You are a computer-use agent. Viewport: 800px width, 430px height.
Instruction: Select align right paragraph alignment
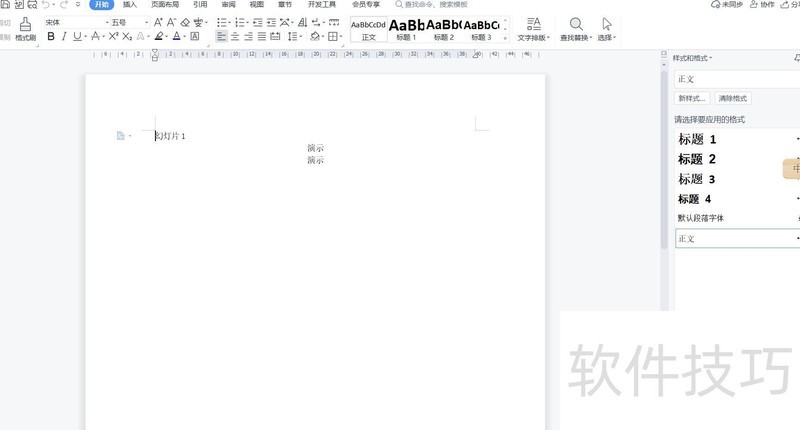[x=248, y=36]
